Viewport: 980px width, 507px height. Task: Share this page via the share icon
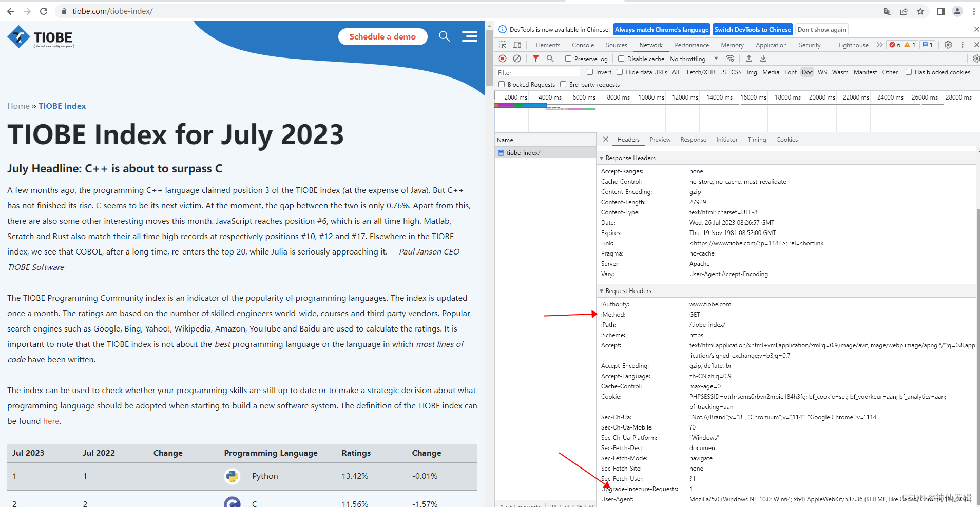coord(904,11)
